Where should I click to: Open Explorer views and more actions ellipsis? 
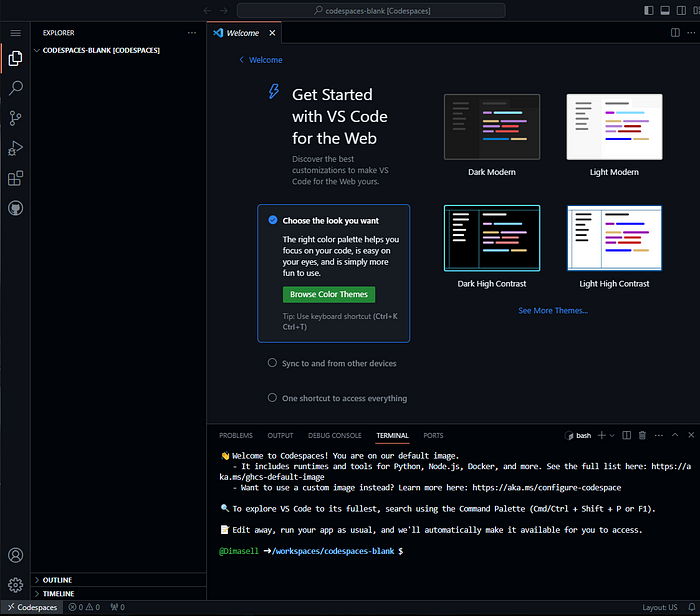point(192,33)
